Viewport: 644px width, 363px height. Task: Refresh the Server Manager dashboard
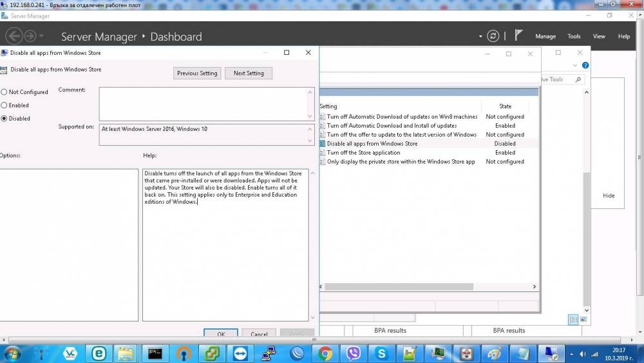[x=493, y=36]
